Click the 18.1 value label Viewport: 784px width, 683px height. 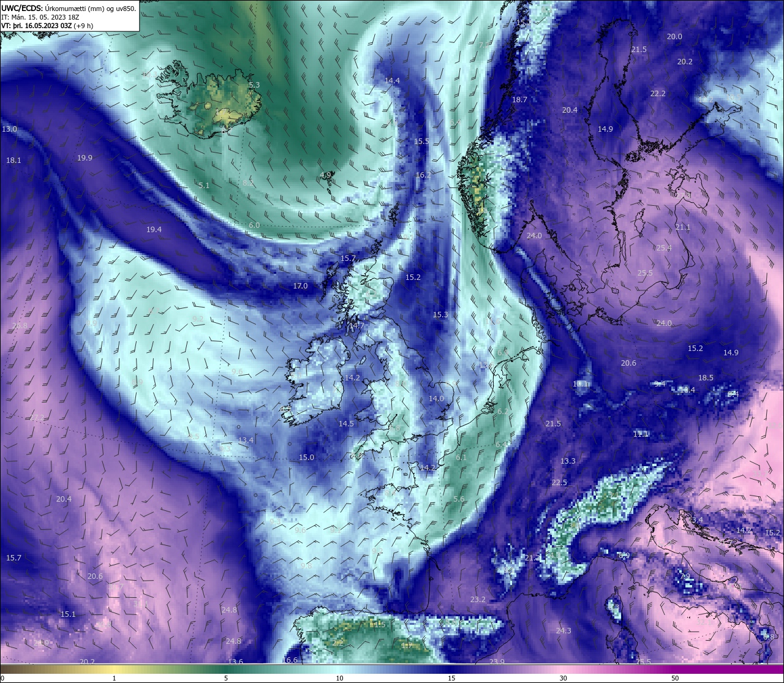click(x=13, y=160)
